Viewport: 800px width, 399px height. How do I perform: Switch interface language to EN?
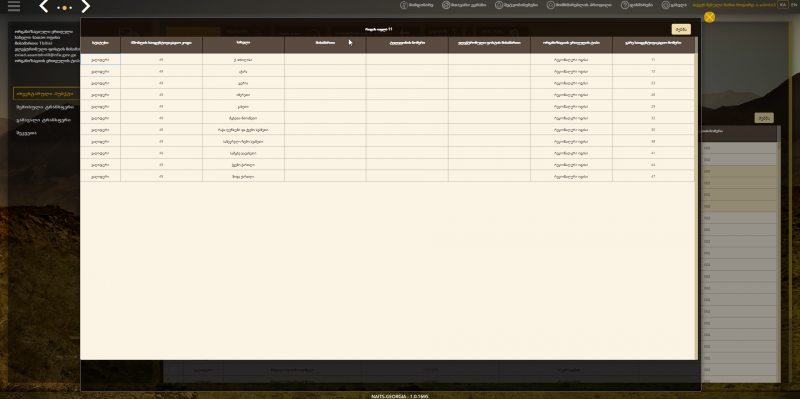coord(793,5)
